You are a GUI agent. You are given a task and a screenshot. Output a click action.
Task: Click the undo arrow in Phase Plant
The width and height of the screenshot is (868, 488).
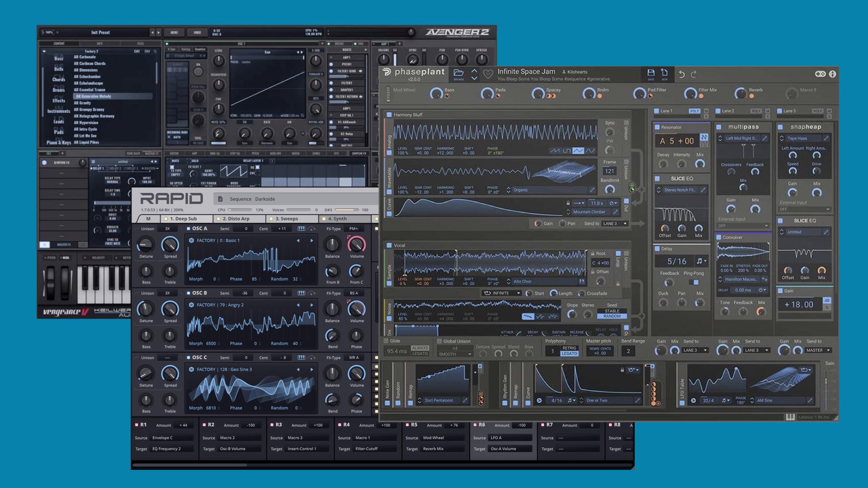(682, 74)
